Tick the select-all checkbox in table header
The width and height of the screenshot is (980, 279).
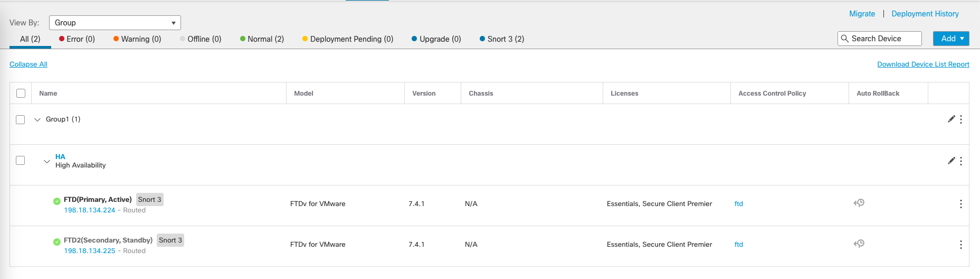point(21,94)
